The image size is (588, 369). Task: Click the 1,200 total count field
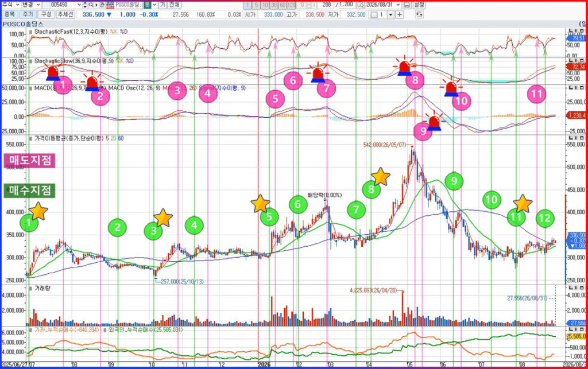pyautogui.click(x=346, y=5)
